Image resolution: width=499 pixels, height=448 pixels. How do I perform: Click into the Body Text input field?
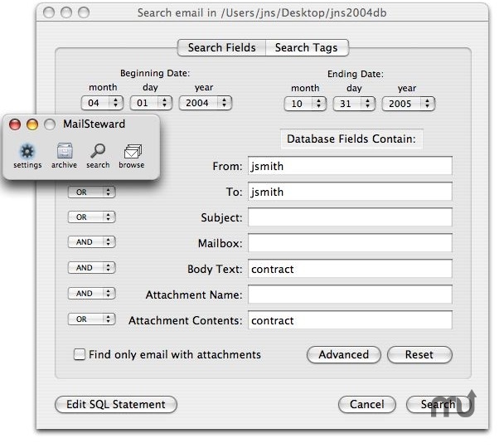[x=350, y=269]
